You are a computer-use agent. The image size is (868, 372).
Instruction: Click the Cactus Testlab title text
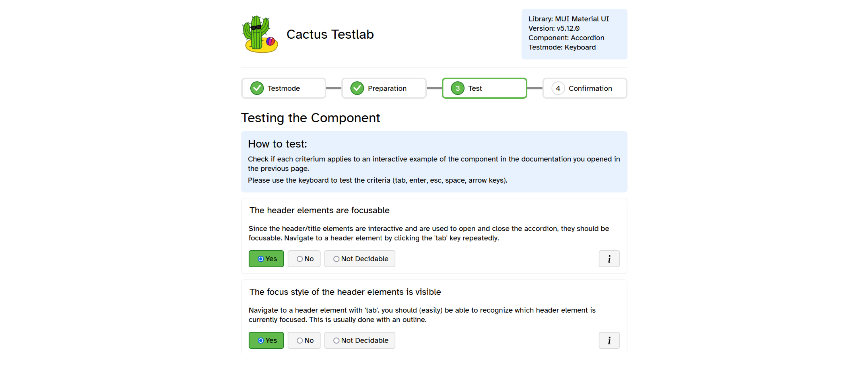[x=330, y=34]
